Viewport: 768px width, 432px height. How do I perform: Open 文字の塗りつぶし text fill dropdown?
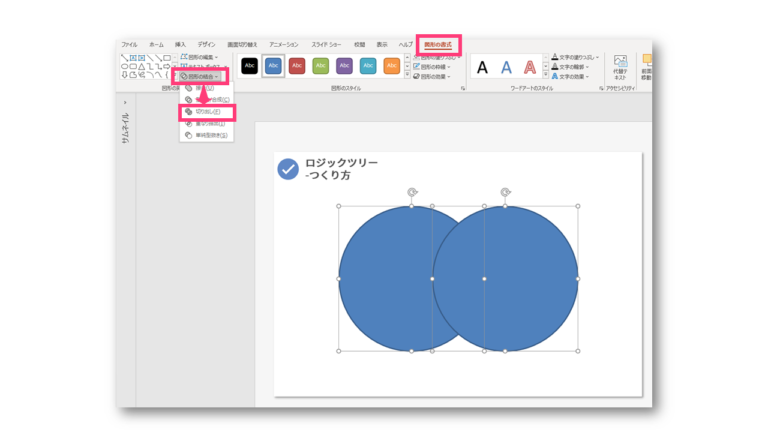(x=575, y=57)
